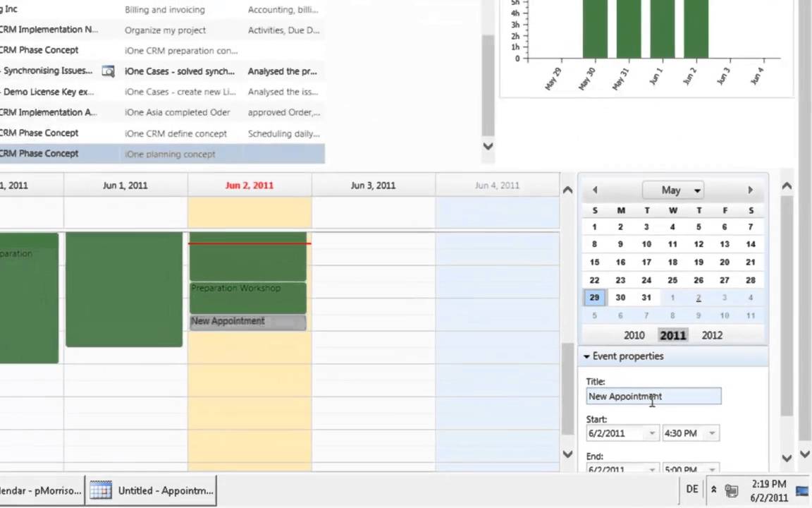Click the approved Order,... cell
This screenshot has width=812, height=508.
[284, 112]
